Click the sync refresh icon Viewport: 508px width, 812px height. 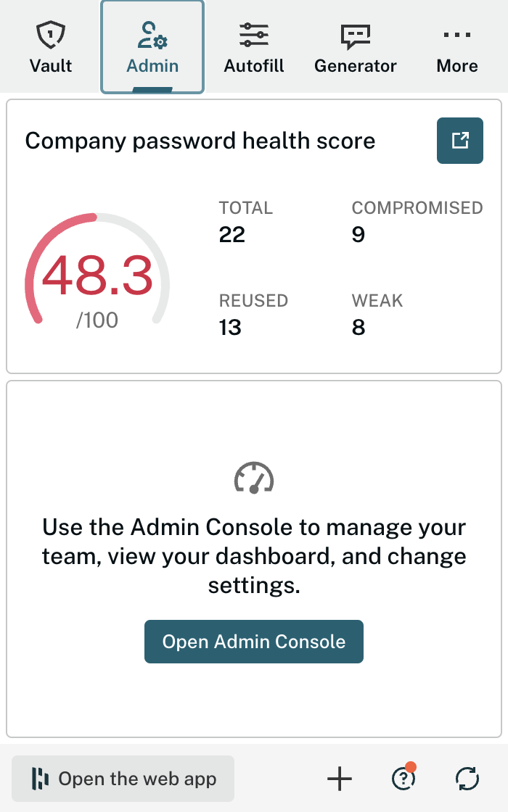(468, 779)
